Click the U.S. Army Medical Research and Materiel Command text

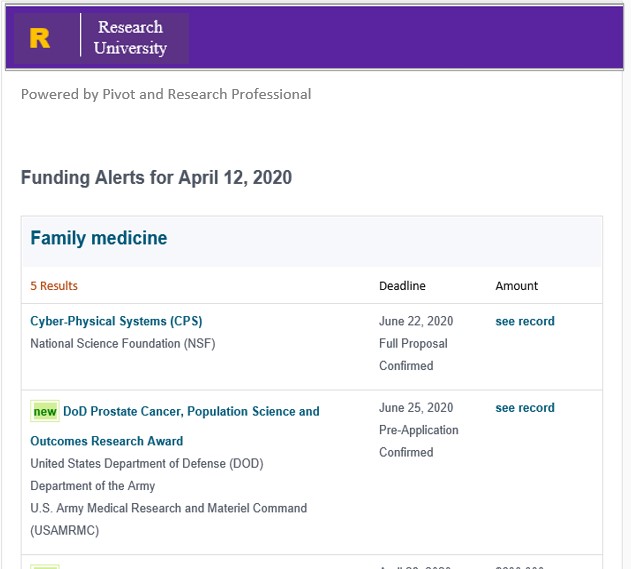pyautogui.click(x=168, y=508)
